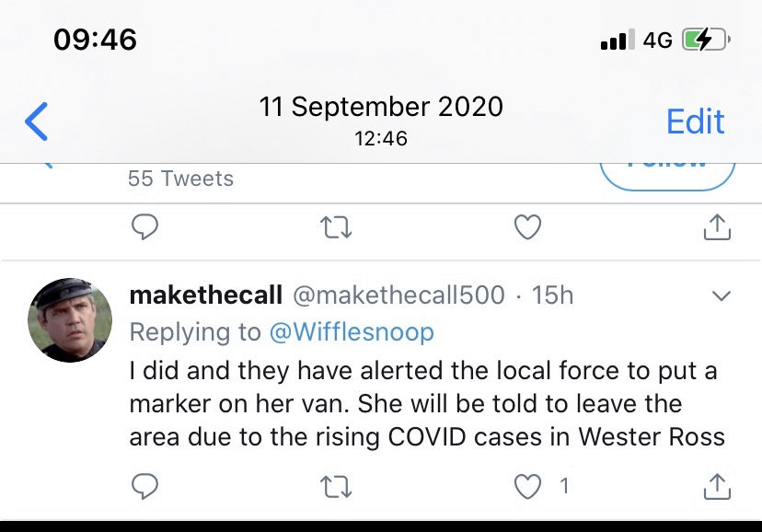Reply to the upper tweet
Screen dimensions: 762x532
(144, 227)
